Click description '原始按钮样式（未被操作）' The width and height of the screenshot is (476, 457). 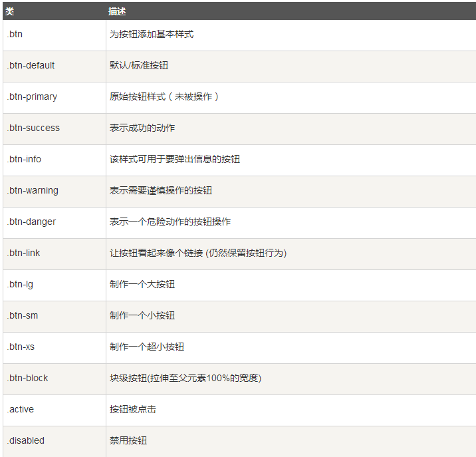pos(164,96)
